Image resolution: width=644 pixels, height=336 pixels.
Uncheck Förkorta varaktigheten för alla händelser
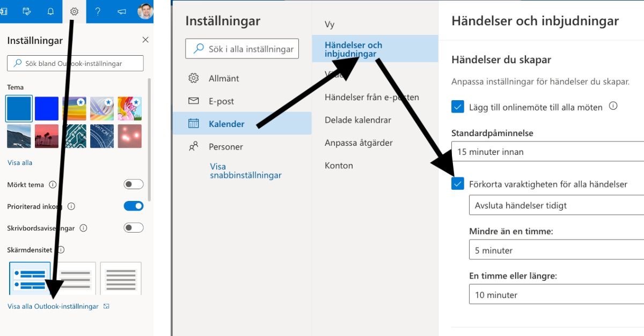[458, 184]
